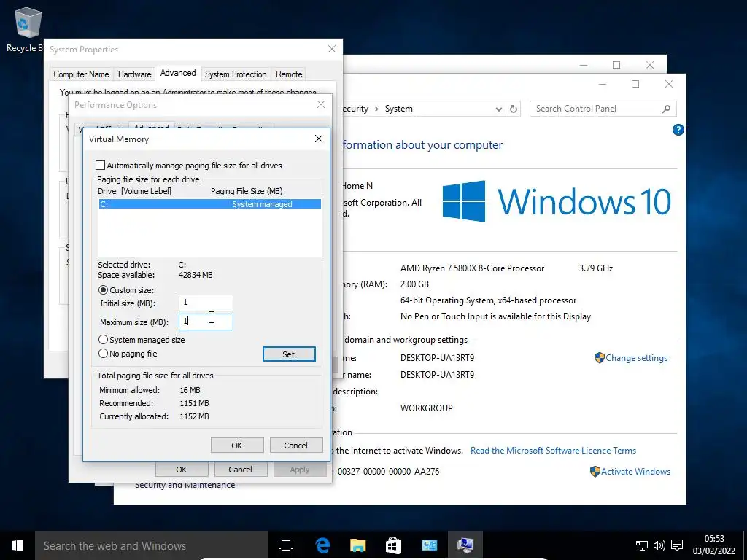Close the System Properties window
Screen dimensions: 747x560
(332, 49)
